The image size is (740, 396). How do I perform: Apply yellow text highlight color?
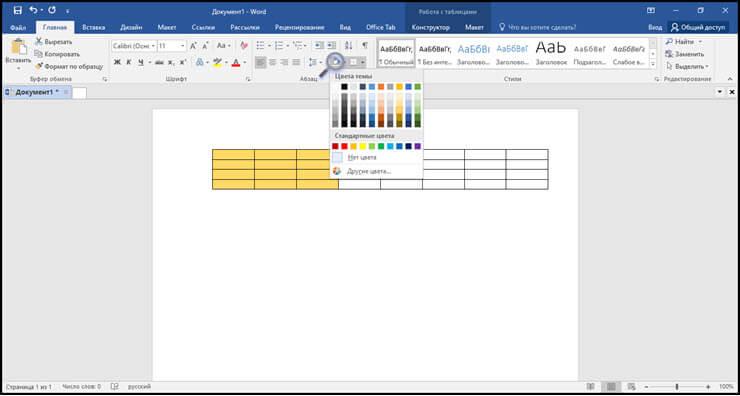tap(217, 62)
